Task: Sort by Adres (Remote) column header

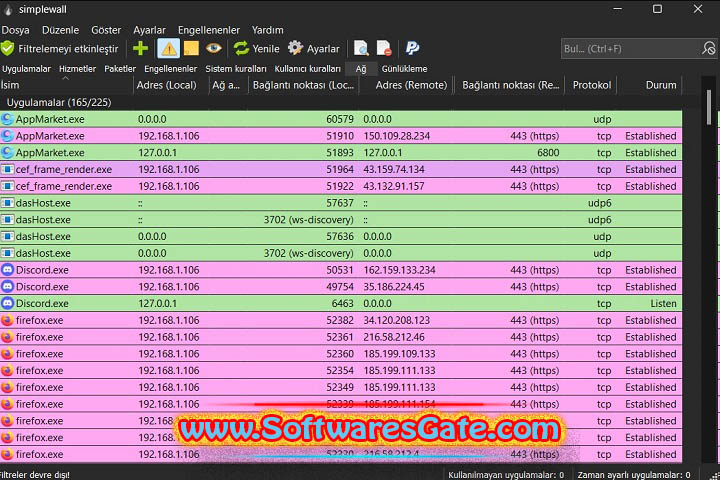Action: pos(407,85)
